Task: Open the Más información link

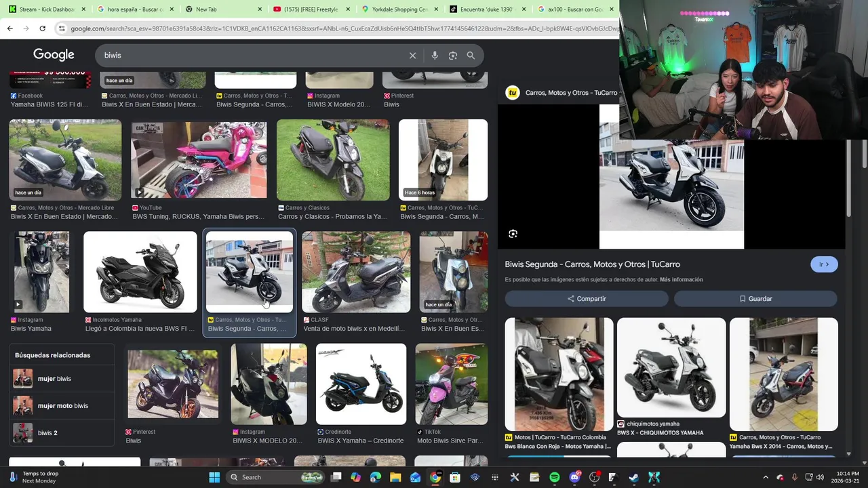Action: coord(681,280)
